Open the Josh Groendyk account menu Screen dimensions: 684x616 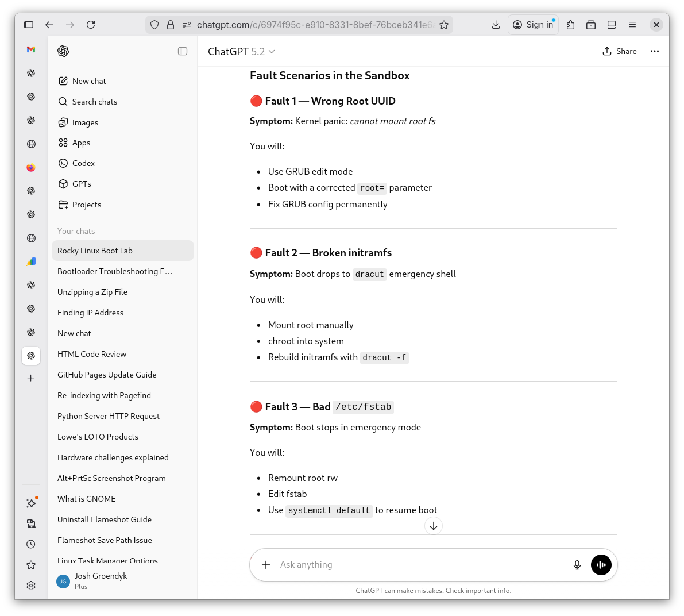101,580
